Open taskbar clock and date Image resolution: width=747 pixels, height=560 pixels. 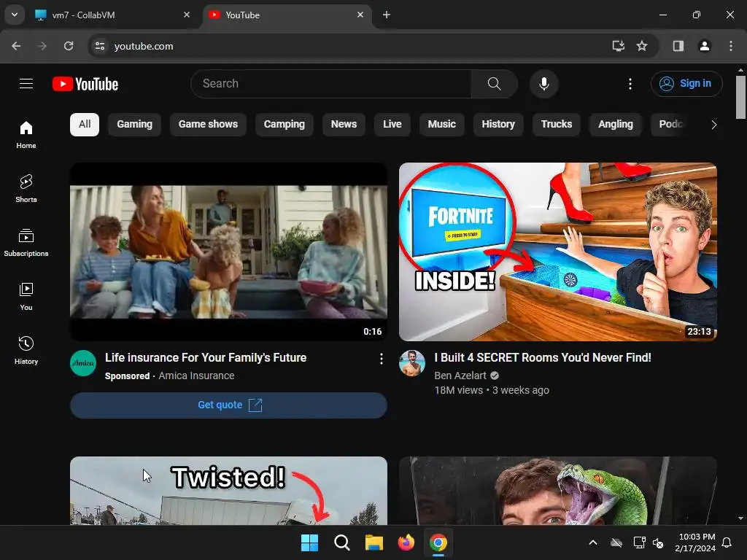click(x=695, y=542)
